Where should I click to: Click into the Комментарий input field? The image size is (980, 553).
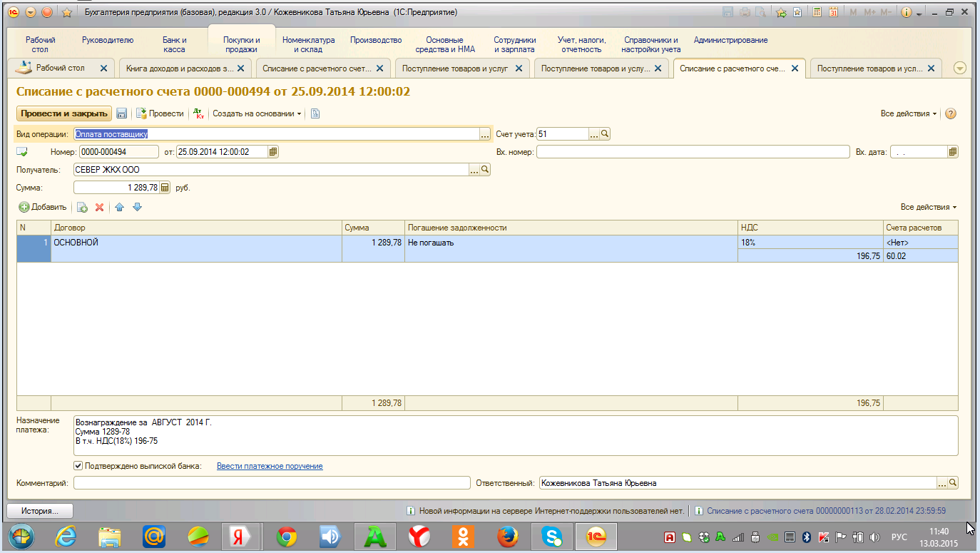click(271, 483)
